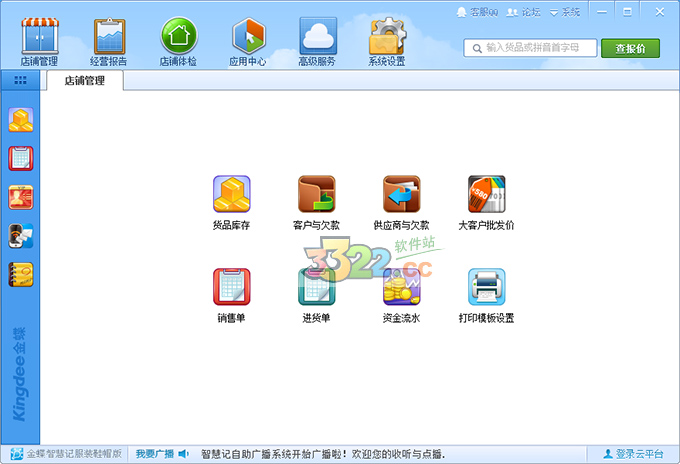Open 客户与欠款 wallet icon
Image resolution: width=680 pixels, height=464 pixels.
pos(317,194)
